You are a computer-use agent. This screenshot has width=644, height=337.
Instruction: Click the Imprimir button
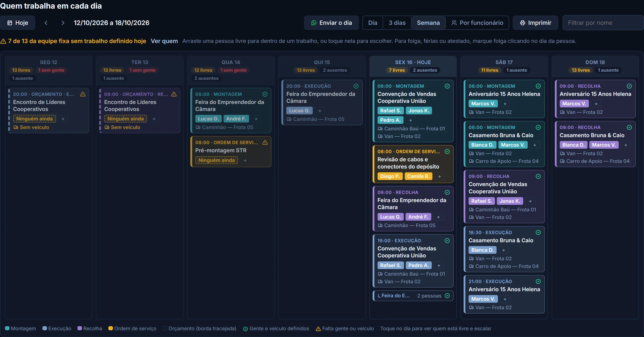tap(535, 23)
